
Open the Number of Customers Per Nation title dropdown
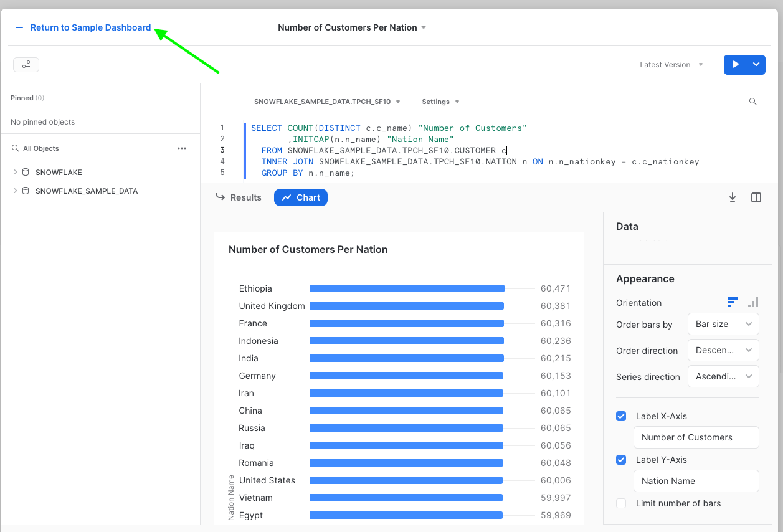point(352,27)
